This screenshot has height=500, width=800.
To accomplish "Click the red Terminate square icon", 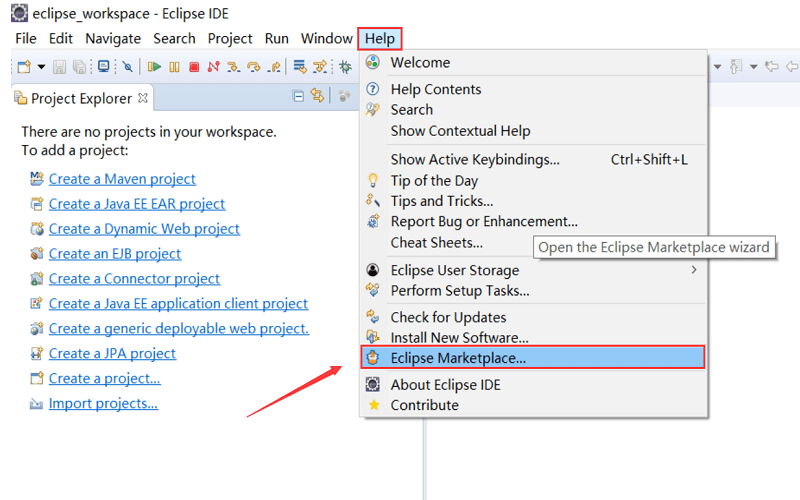I will pos(194,67).
